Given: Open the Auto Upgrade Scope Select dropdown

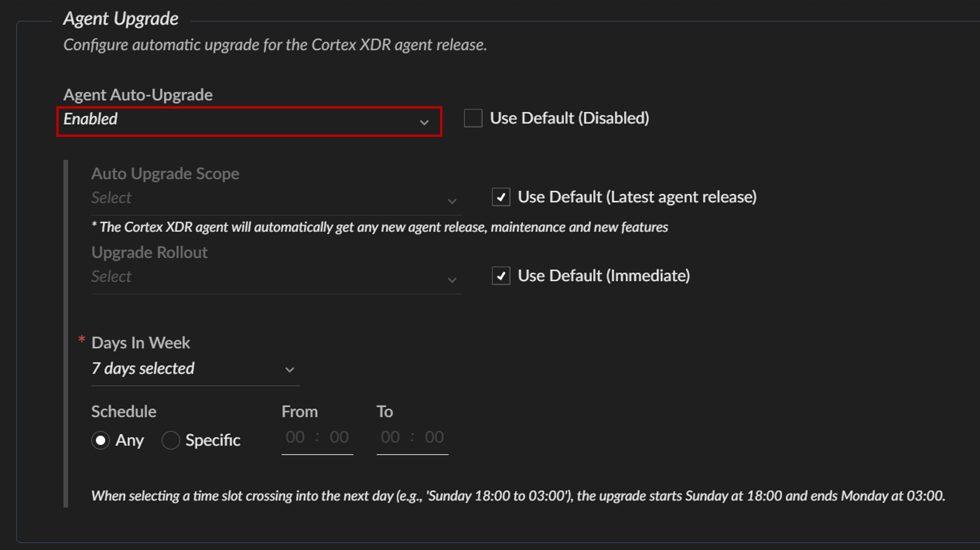Looking at the screenshot, I should click(266, 198).
